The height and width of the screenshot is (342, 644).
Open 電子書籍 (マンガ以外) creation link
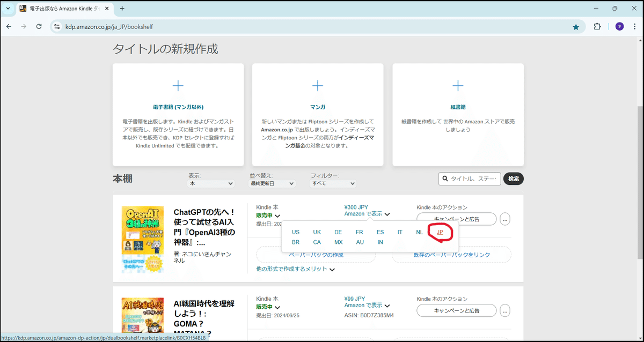178,107
